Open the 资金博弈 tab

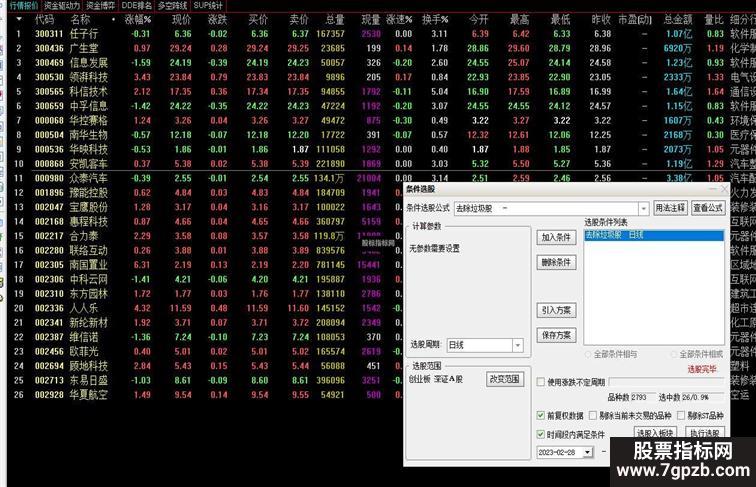[101, 6]
